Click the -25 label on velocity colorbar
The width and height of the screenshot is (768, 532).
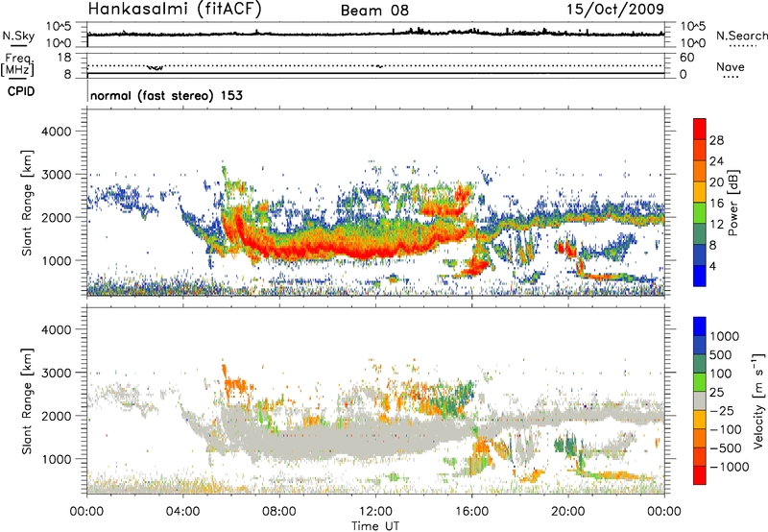[721, 411]
